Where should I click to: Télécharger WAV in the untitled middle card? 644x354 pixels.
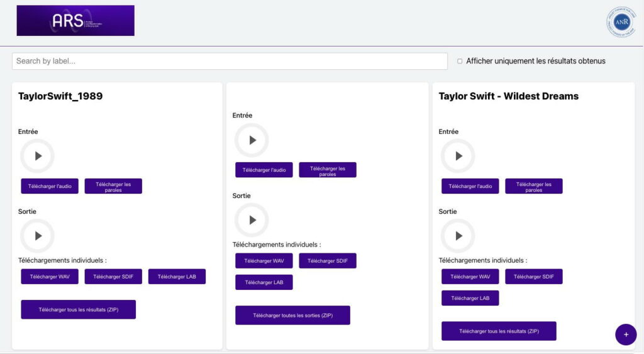[264, 261]
